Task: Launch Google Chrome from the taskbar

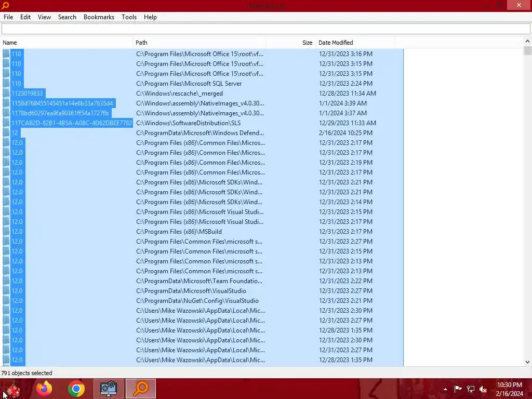Action: [x=76, y=389]
